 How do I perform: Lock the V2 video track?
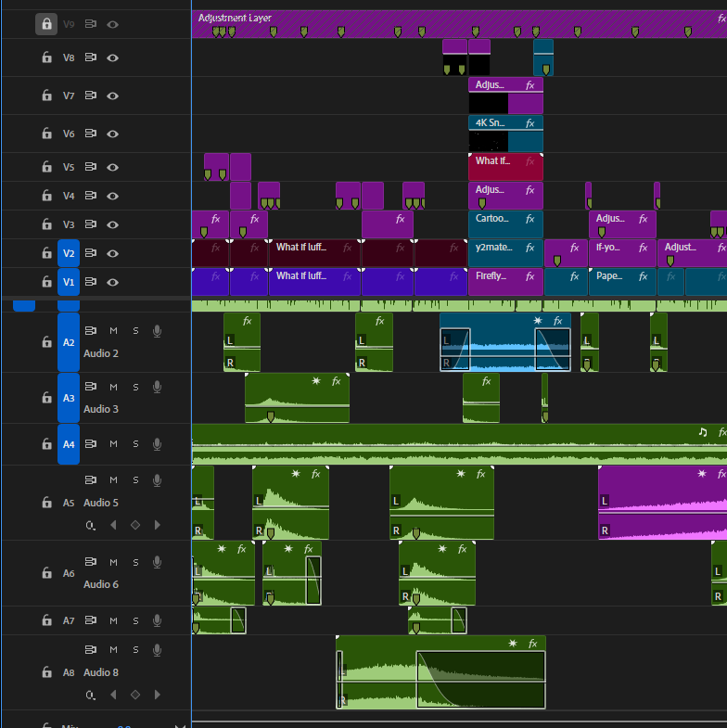click(x=46, y=253)
